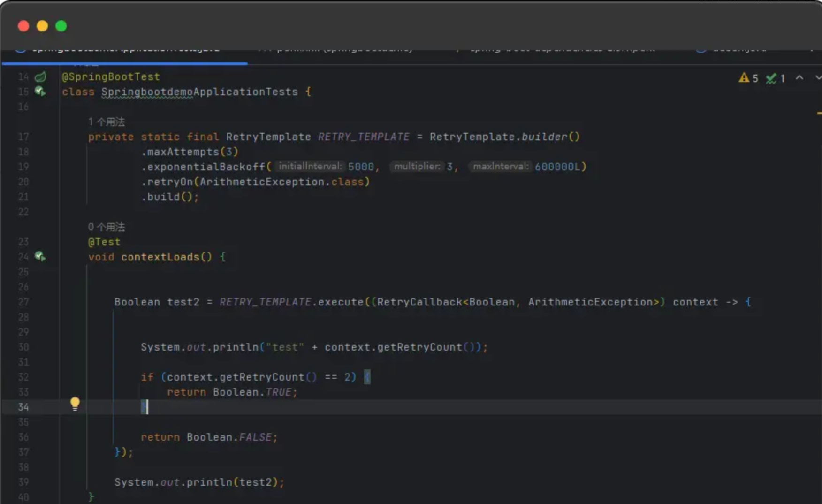Click the green maximize window button
Image resolution: width=822 pixels, height=504 pixels.
click(x=61, y=26)
